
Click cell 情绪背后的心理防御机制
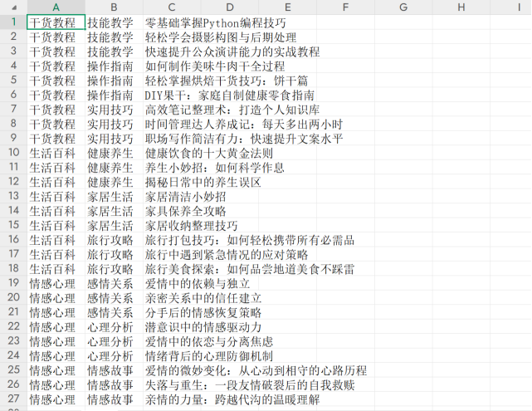click(x=209, y=356)
